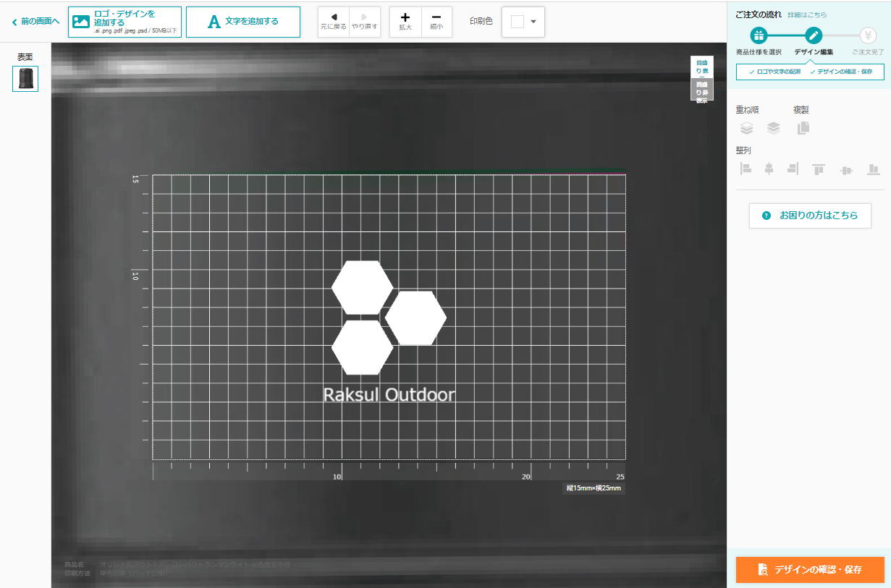This screenshot has height=588, width=891.
Task: Go back via 前の画面へ link
Action: click(35, 22)
